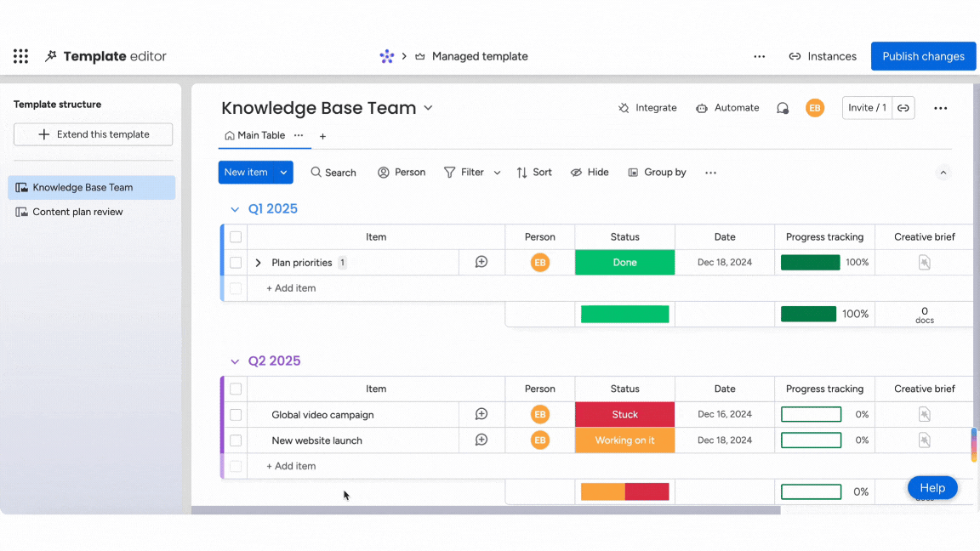980x551 pixels.
Task: Open Automate
Action: click(x=727, y=108)
